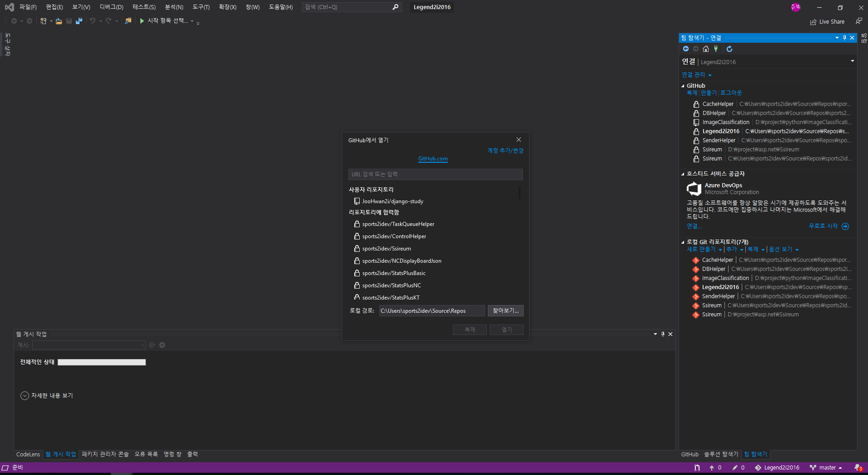Open the 디버그(D) menu
This screenshot has height=475, width=868.
[x=111, y=7]
